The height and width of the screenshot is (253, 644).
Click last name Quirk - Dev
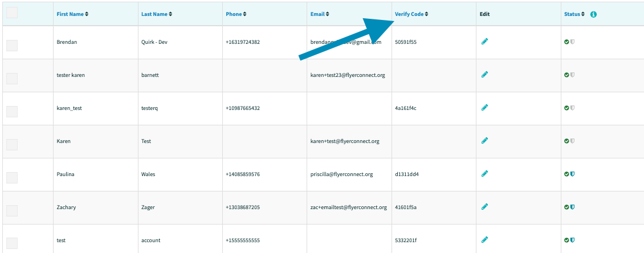[154, 42]
